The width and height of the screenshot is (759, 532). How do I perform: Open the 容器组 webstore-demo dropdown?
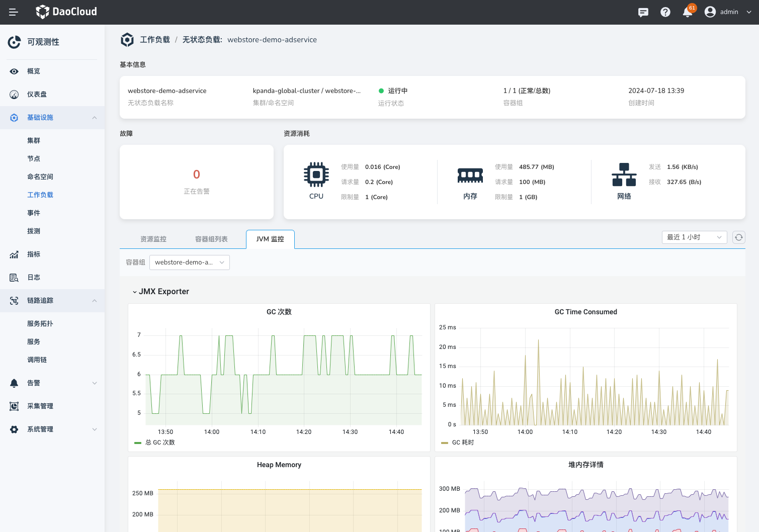point(189,262)
